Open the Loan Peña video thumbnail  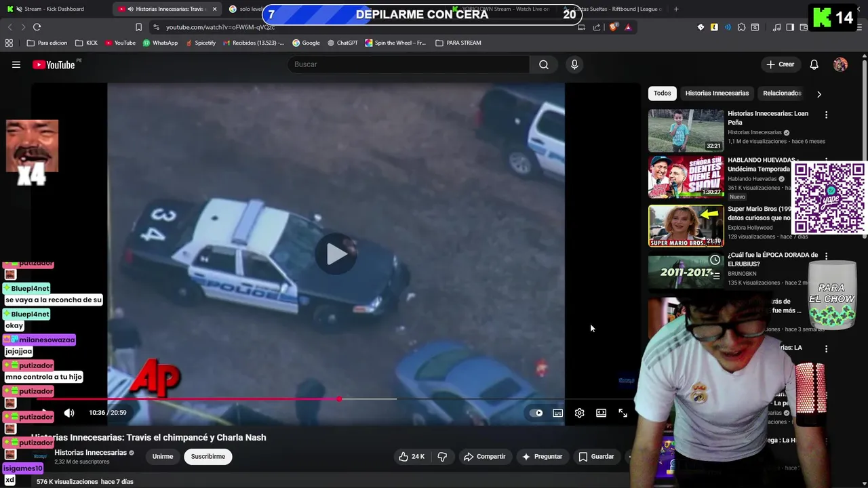coord(686,131)
